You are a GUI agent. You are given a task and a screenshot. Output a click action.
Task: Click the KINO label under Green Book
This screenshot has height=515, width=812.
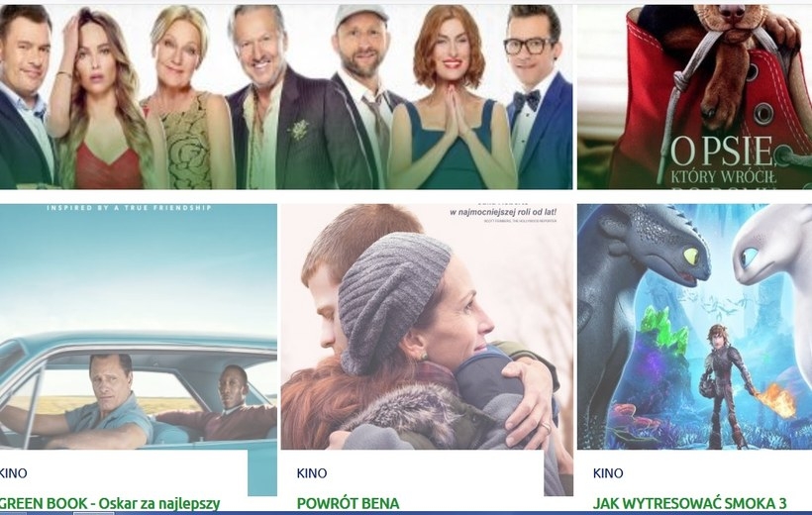(13, 473)
